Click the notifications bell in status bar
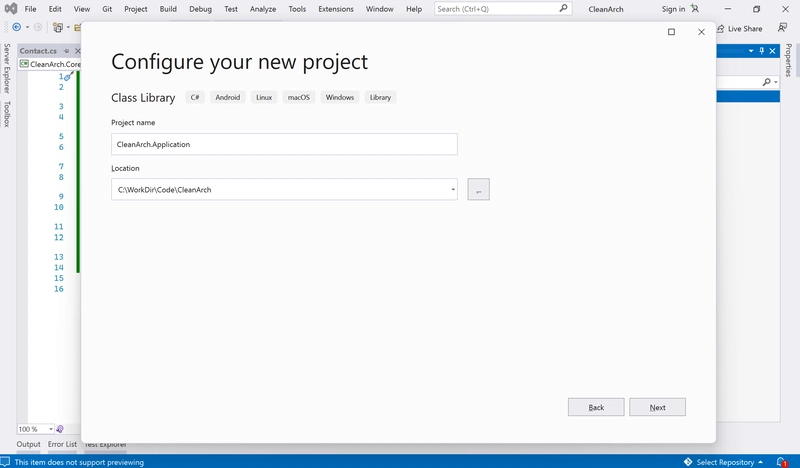This screenshot has width=800, height=468. click(x=786, y=462)
